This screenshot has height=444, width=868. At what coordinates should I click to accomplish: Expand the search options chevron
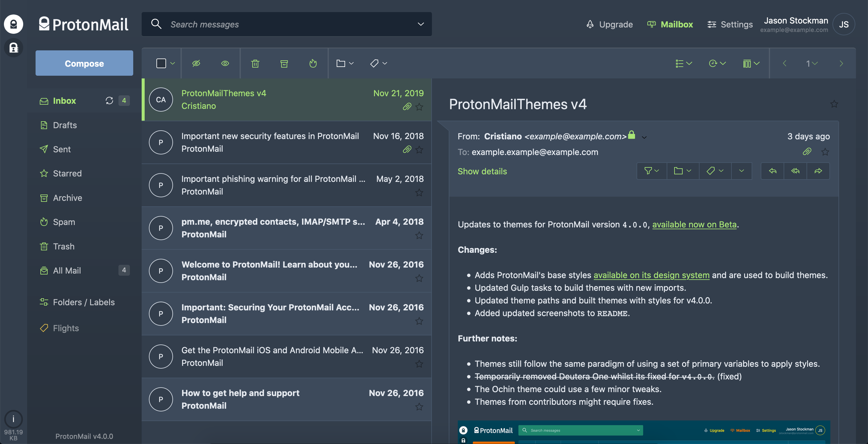[x=420, y=24]
